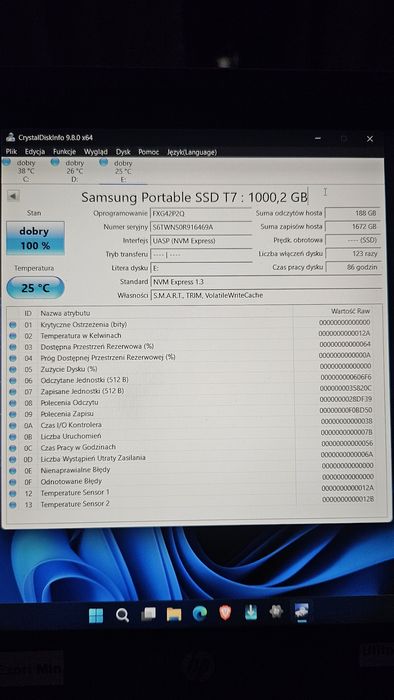Click status icon for Czas I/O Kontrolera row
The image size is (394, 700).
click(x=12, y=426)
